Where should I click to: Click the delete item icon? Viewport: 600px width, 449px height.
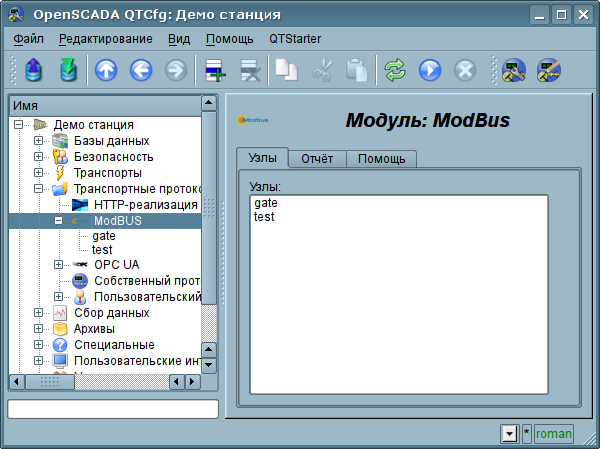tap(250, 70)
